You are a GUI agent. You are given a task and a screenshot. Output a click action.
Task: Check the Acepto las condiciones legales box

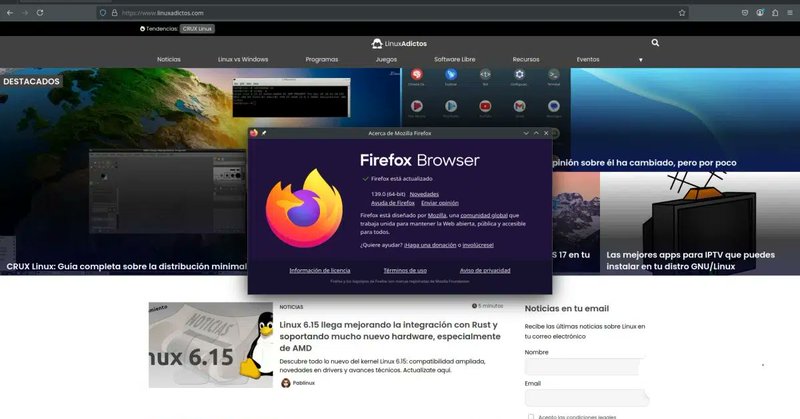point(531,417)
